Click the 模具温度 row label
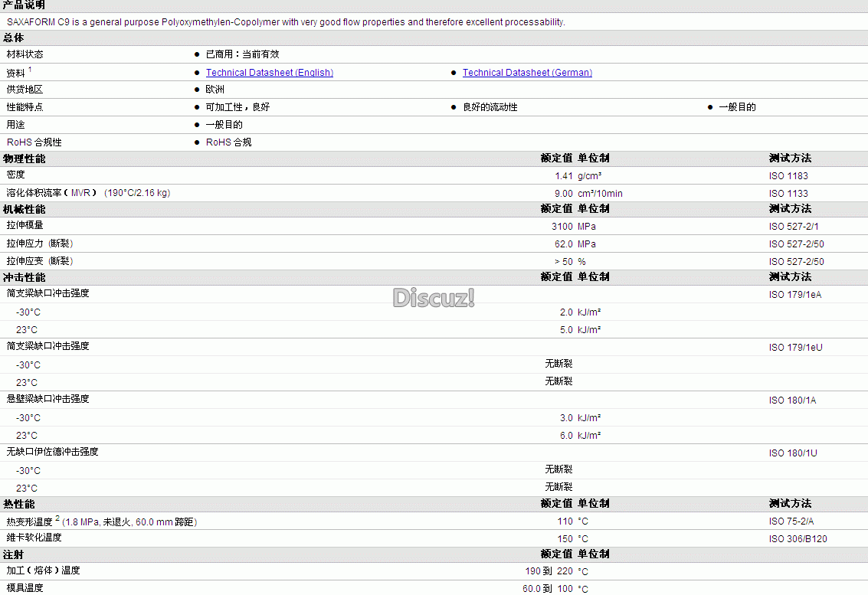This screenshot has height=595, width=868. [x=25, y=588]
